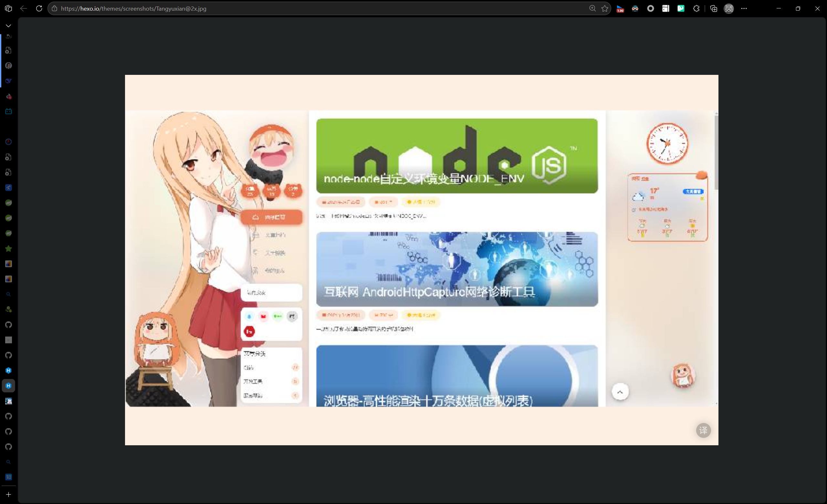Click the zoom magnifier icon in address bar

tap(592, 8)
